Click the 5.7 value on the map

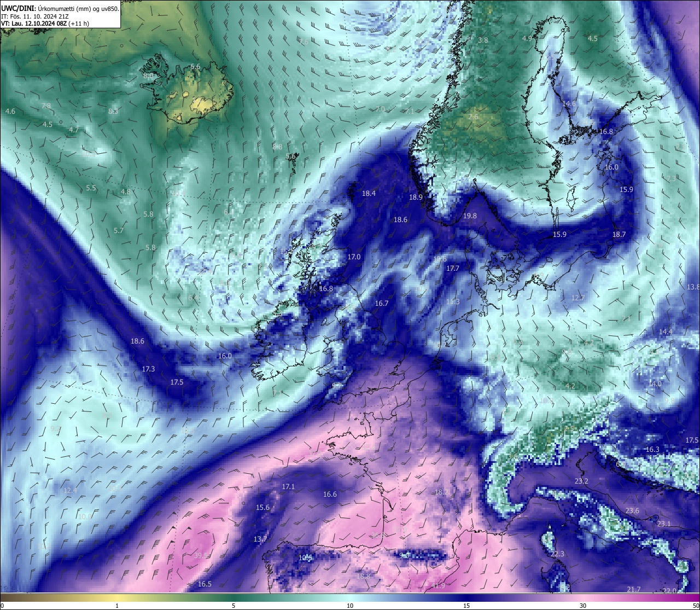pyautogui.click(x=118, y=231)
